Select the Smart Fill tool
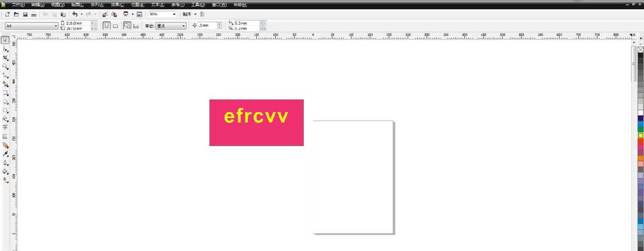644x251 pixels. click(x=5, y=84)
